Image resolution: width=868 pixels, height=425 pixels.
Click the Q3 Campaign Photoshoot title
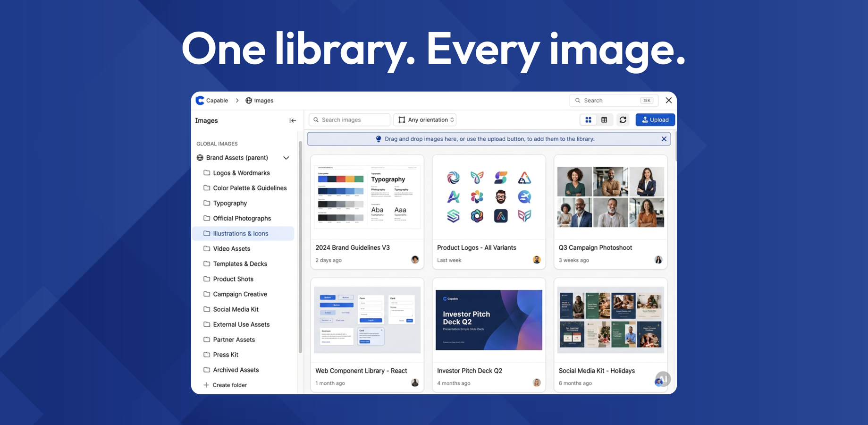(595, 247)
